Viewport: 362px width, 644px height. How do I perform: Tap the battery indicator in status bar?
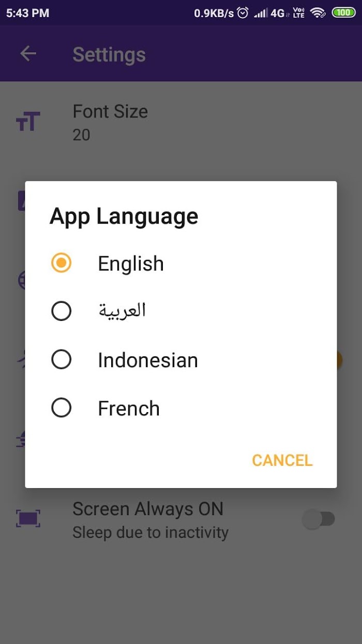tap(343, 12)
